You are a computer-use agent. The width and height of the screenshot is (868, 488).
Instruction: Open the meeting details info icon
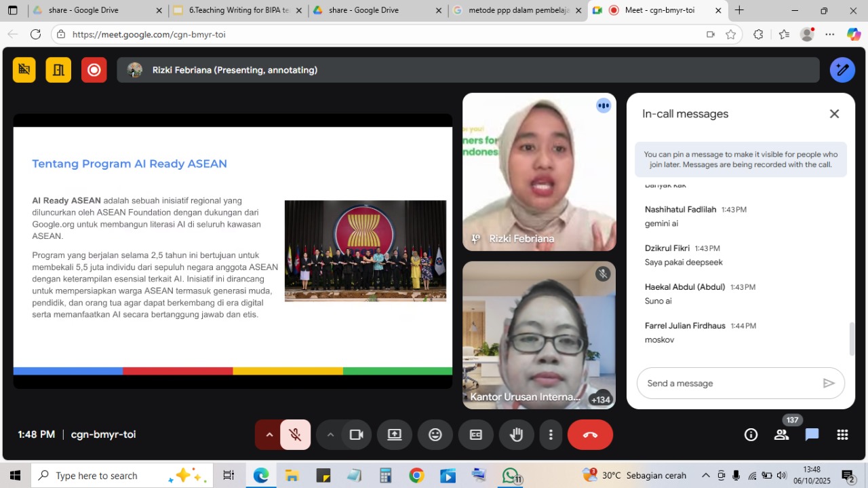[x=751, y=435]
